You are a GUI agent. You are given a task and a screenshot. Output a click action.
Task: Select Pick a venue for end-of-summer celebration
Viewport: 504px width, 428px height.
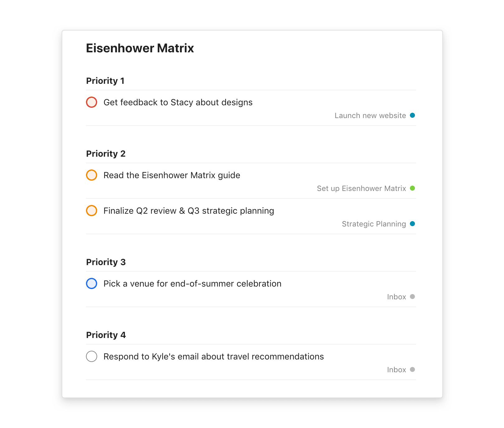pyautogui.click(x=192, y=283)
